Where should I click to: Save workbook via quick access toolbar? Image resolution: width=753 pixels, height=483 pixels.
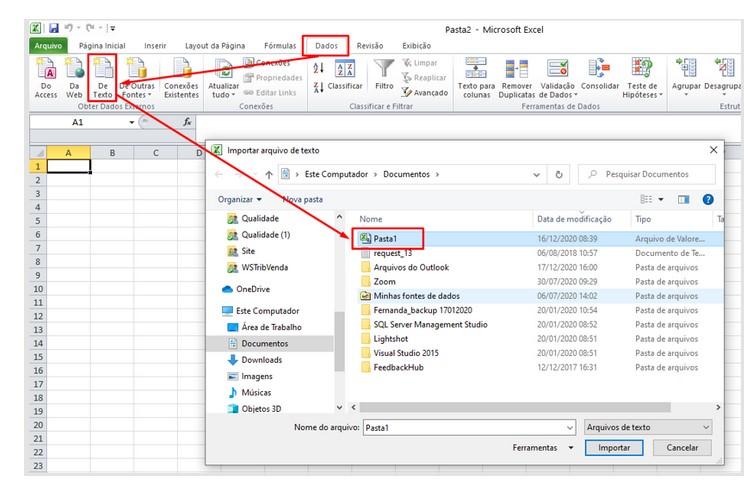[x=54, y=28]
